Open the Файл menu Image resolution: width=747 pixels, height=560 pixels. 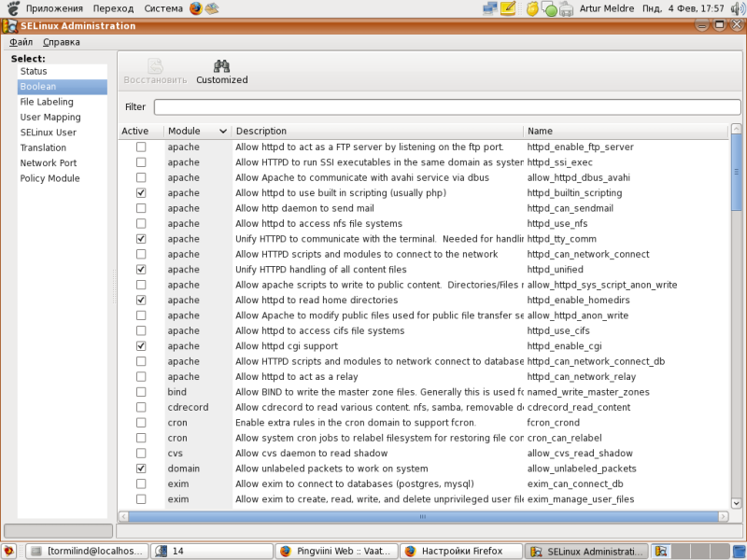click(x=21, y=42)
